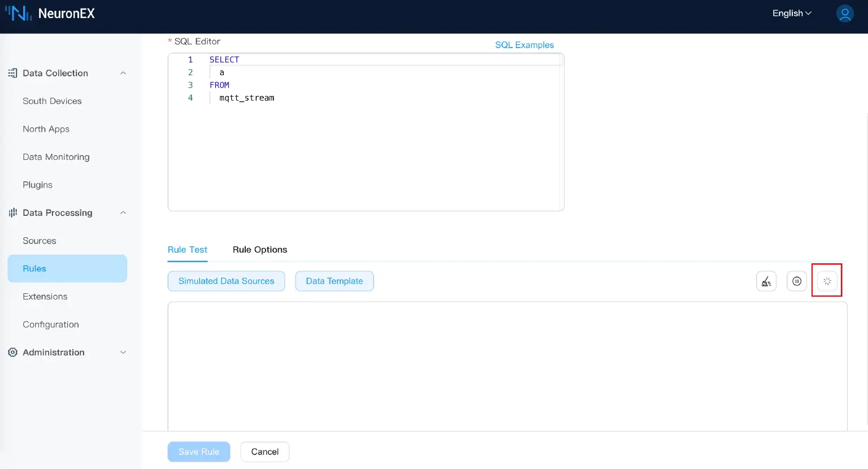Go to South Devices in sidebar
Image resolution: width=868 pixels, height=469 pixels.
pyautogui.click(x=52, y=101)
